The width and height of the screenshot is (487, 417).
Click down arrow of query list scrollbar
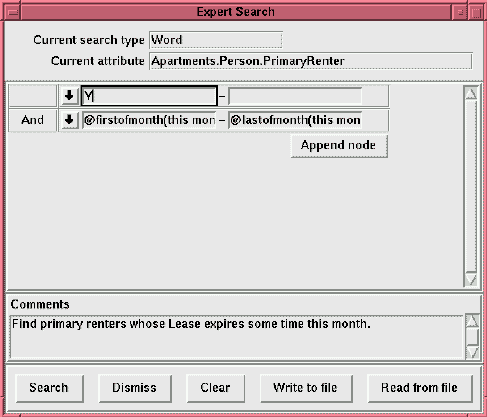(471, 279)
